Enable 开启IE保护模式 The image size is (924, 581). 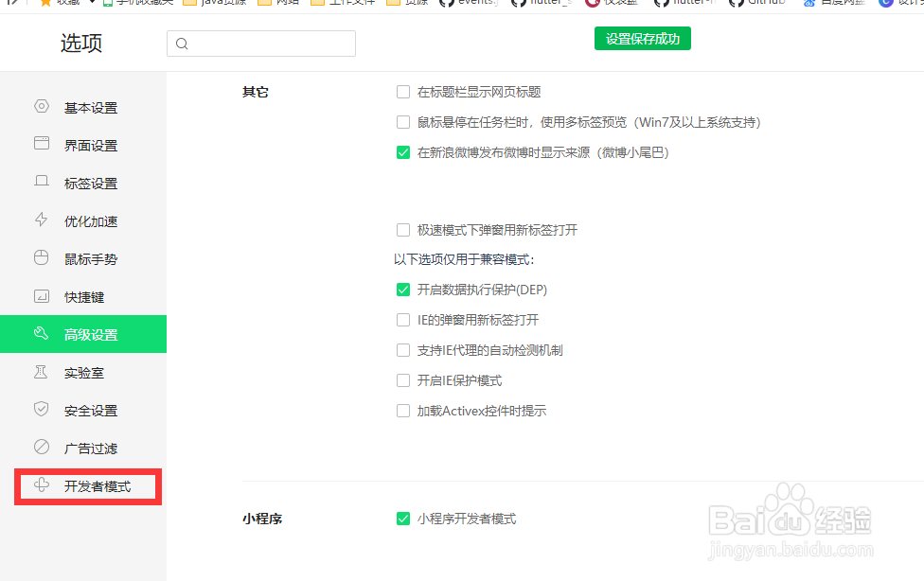coord(402,379)
